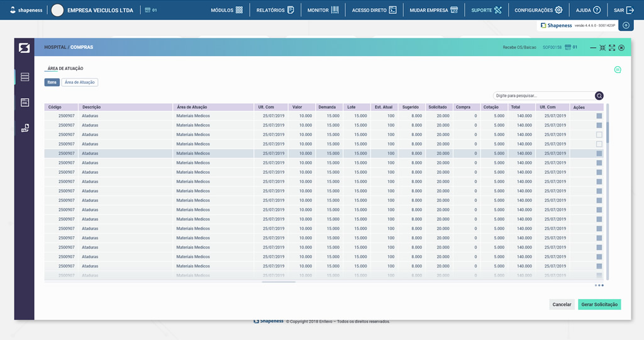The width and height of the screenshot is (644, 340).
Task: Shrink window with inward arrows icon
Action: pos(602,48)
